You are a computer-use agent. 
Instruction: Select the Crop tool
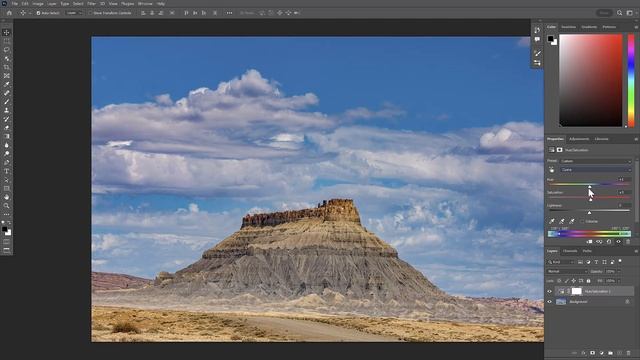pos(7,67)
